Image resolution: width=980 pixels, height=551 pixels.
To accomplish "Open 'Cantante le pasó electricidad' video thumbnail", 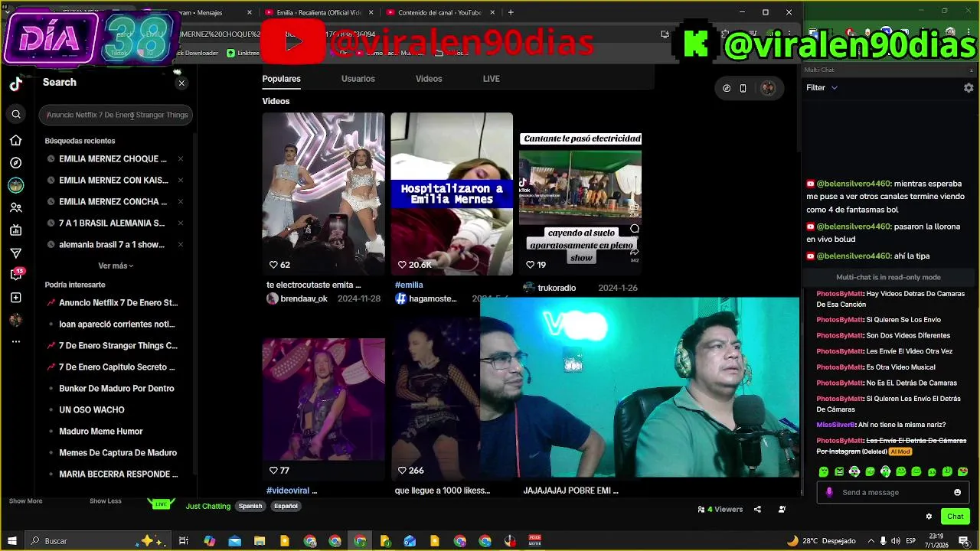I will 580,194.
